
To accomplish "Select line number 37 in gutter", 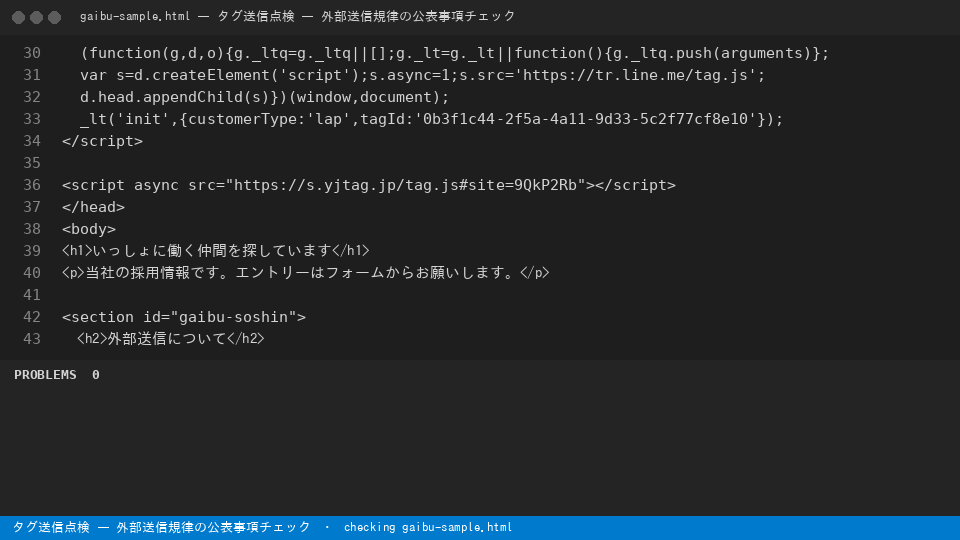I will (x=32, y=207).
